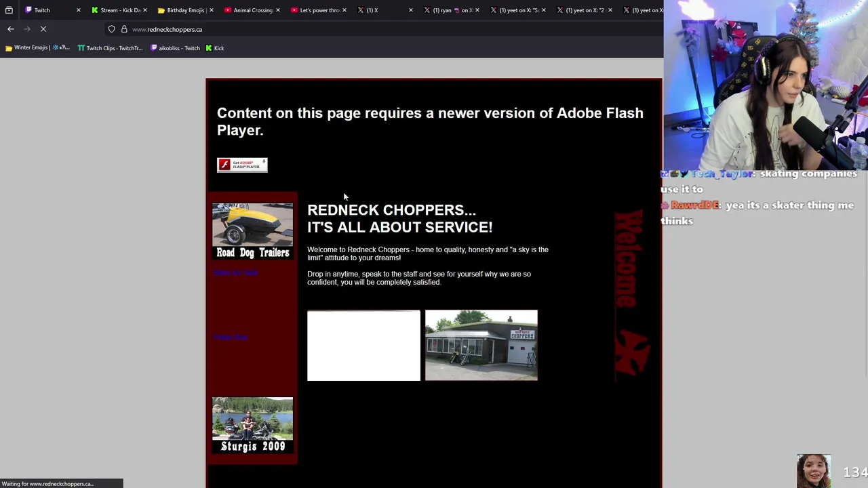Click the blank white image placeholder
The width and height of the screenshot is (868, 488).
363,346
